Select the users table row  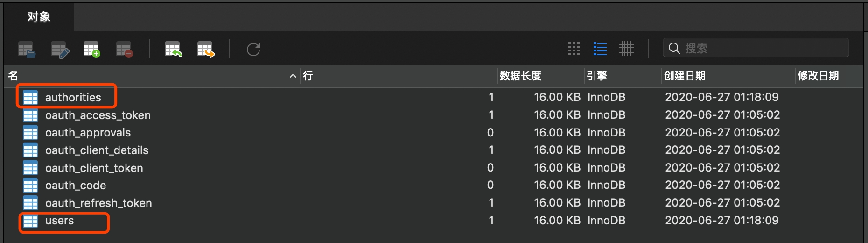59,221
